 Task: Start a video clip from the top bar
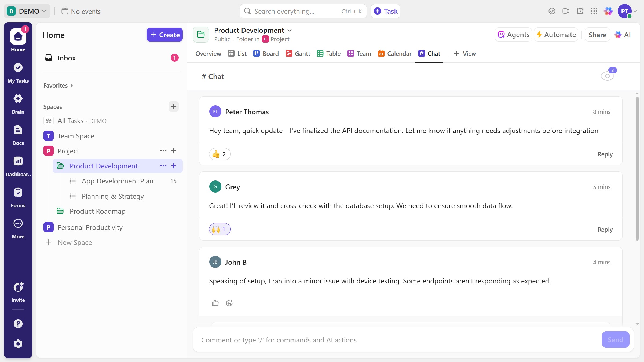(566, 11)
